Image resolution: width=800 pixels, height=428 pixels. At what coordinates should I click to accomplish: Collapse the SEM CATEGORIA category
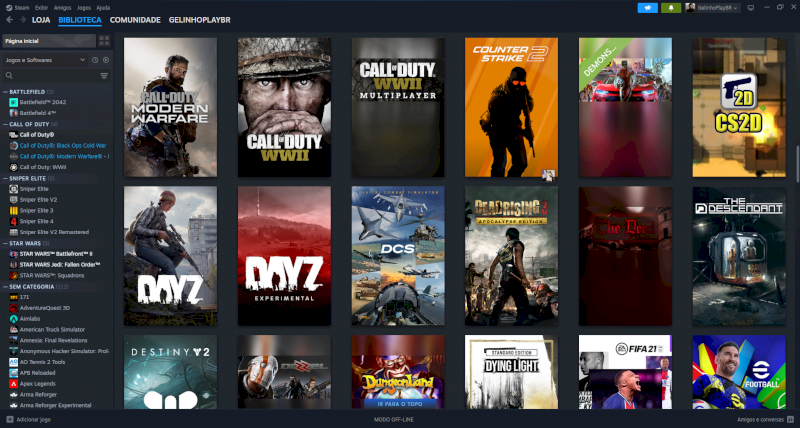(6, 287)
